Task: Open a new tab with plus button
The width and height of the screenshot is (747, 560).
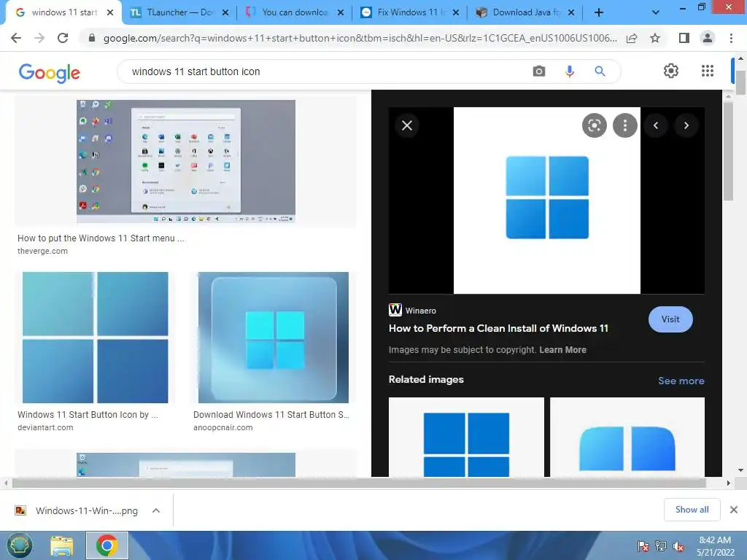Action: (599, 13)
